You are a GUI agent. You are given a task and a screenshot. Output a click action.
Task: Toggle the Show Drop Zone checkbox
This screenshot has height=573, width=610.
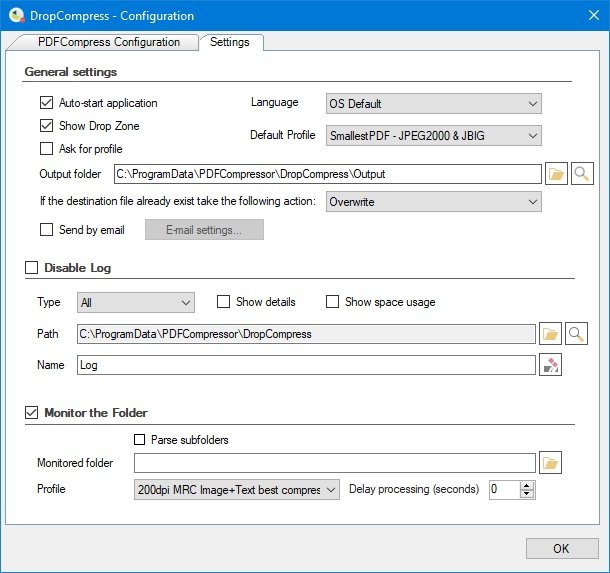[46, 126]
